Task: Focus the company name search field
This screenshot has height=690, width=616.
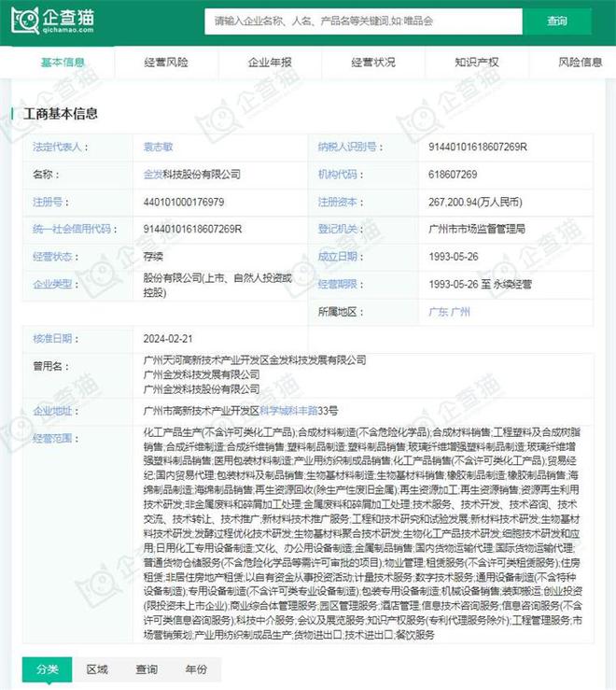Action: pos(363,21)
